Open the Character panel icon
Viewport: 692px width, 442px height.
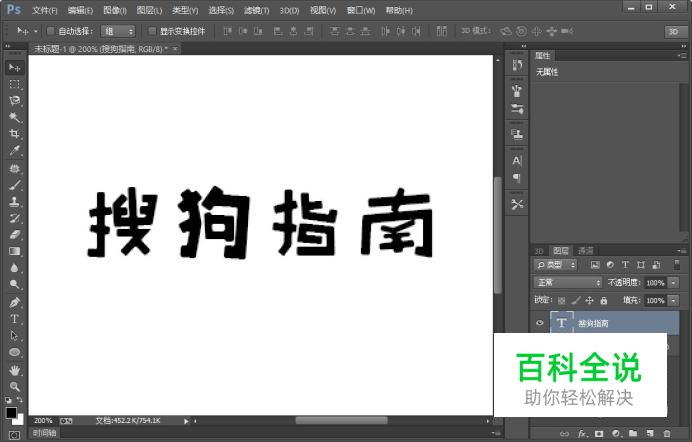pos(517,161)
